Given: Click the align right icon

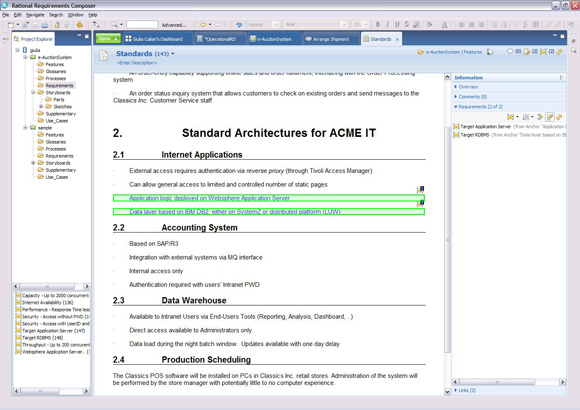Looking at the screenshot, I should coord(481,25).
